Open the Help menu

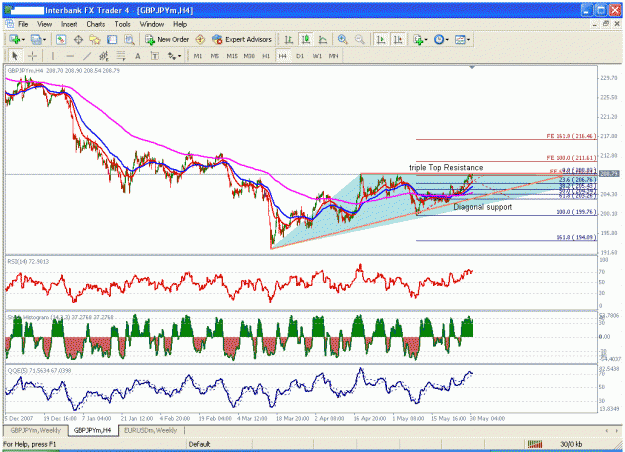click(180, 24)
